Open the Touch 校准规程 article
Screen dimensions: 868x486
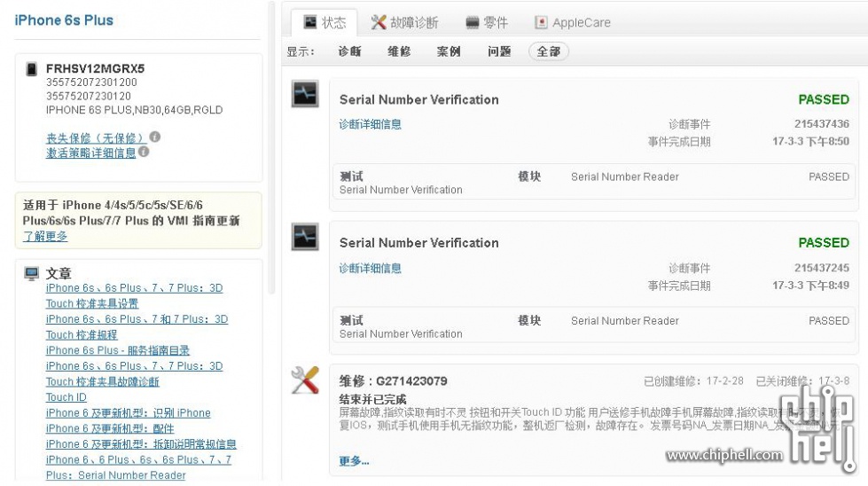tap(82, 335)
